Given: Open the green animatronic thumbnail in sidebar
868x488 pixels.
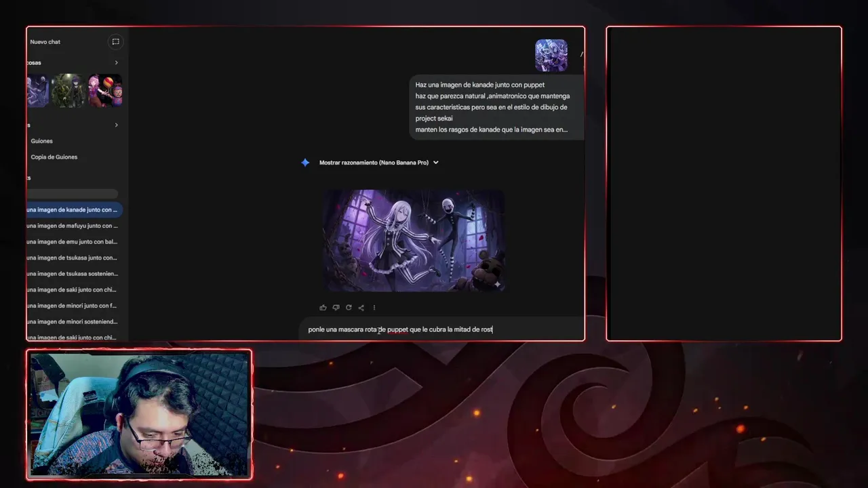Looking at the screenshot, I should point(68,91).
